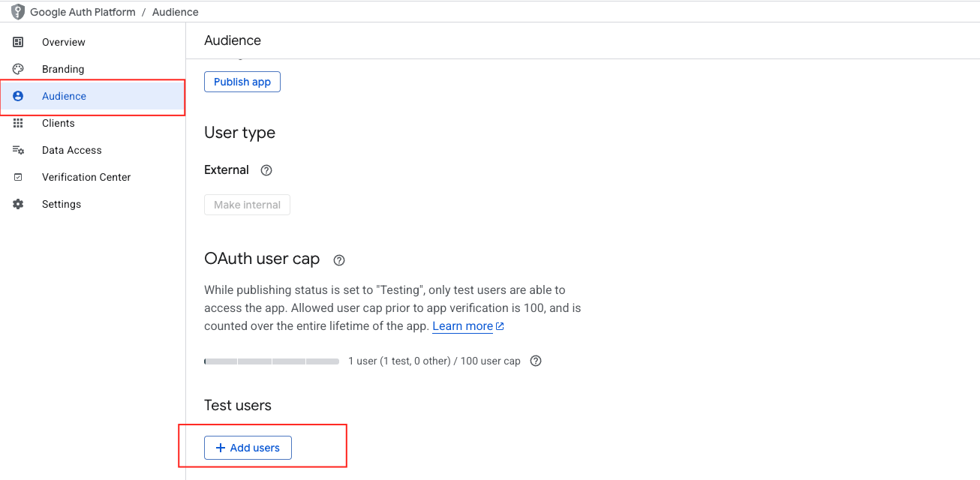Go to the Branding section
980x480 pixels.
coord(63,69)
